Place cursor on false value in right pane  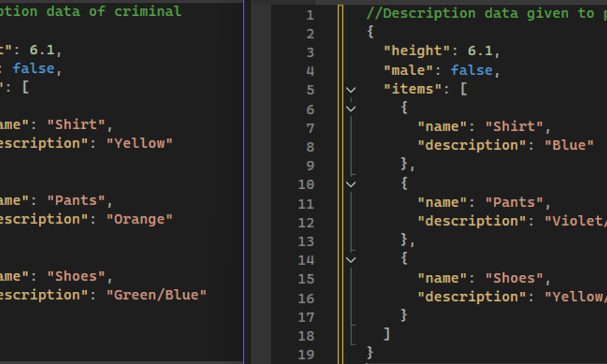[x=471, y=70]
